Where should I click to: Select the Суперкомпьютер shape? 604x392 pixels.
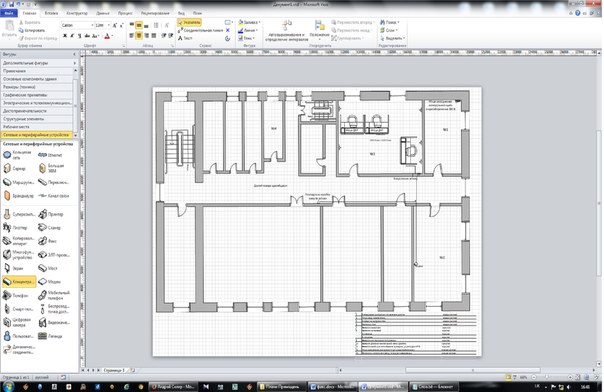click(18, 214)
